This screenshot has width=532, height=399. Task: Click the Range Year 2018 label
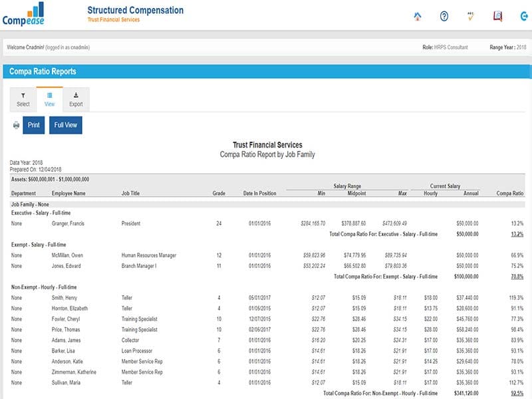tap(507, 48)
